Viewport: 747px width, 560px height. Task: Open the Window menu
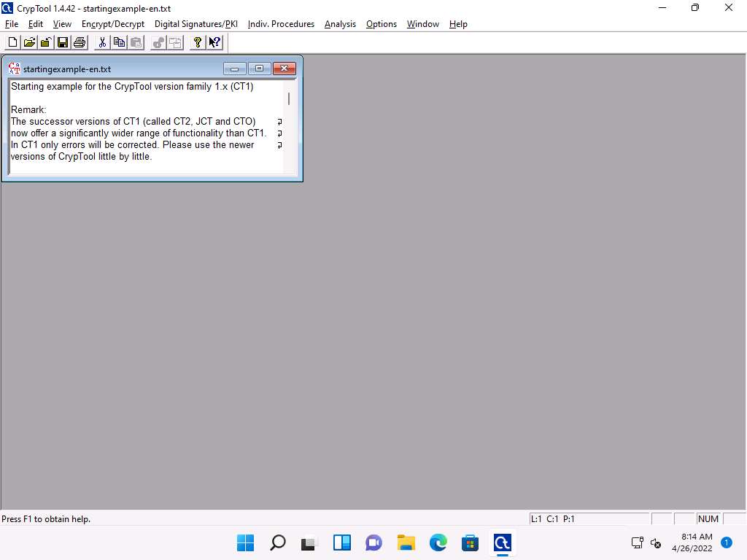[422, 24]
